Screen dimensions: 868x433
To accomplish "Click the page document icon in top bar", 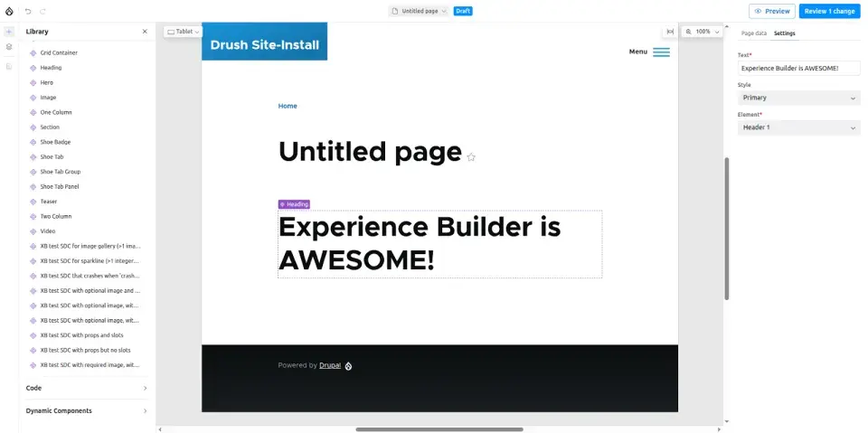I will click(x=395, y=11).
